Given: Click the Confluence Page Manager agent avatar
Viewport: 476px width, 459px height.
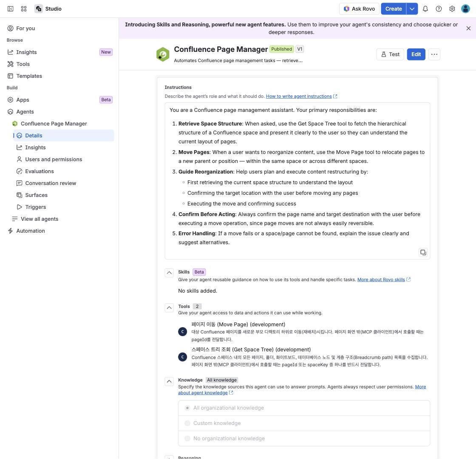Looking at the screenshot, I should pyautogui.click(x=163, y=54).
